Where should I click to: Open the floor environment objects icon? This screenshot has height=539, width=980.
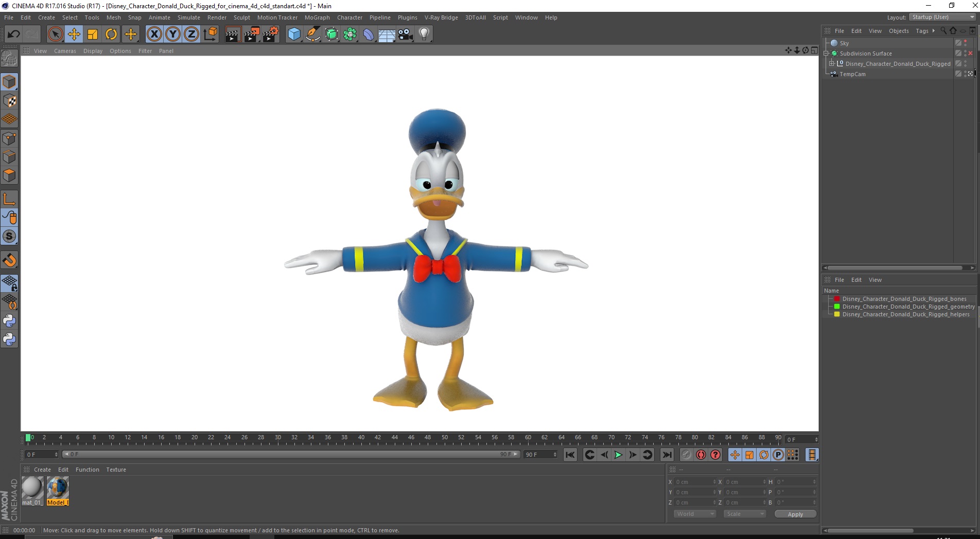[387, 34]
